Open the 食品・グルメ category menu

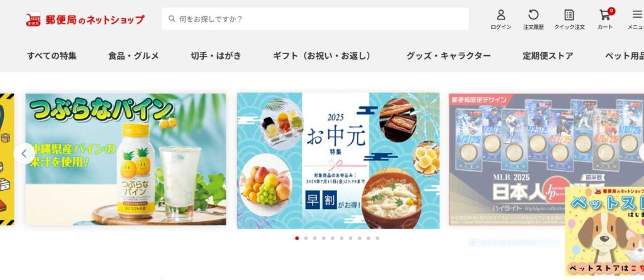133,56
